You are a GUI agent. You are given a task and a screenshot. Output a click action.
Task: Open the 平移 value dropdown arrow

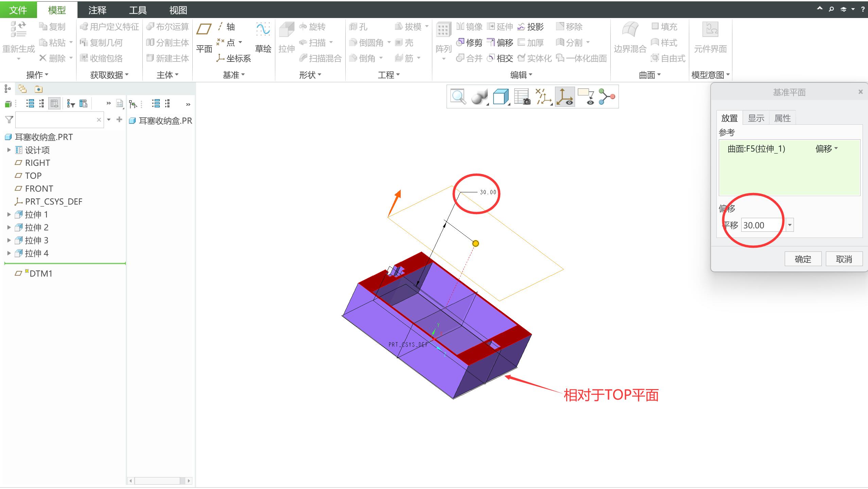[789, 225]
